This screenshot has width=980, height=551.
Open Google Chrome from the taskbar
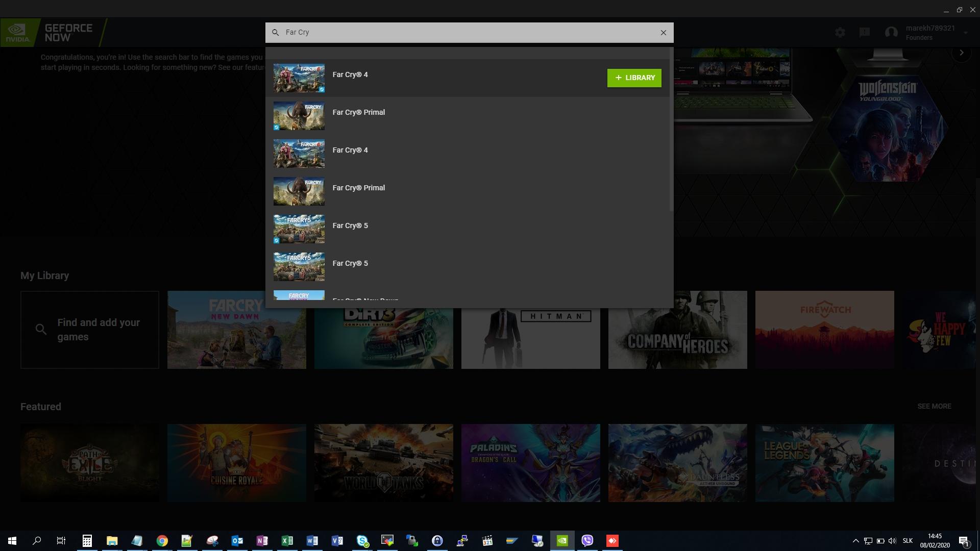tap(162, 541)
